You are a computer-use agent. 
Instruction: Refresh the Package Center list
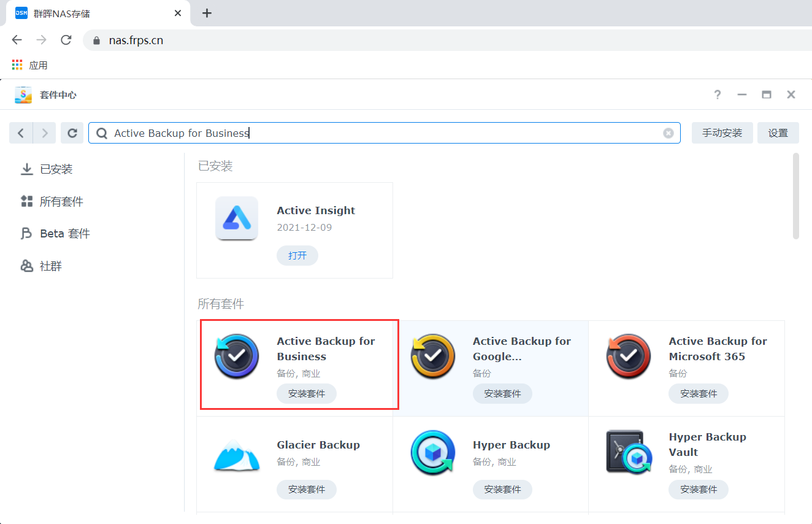pyautogui.click(x=72, y=133)
